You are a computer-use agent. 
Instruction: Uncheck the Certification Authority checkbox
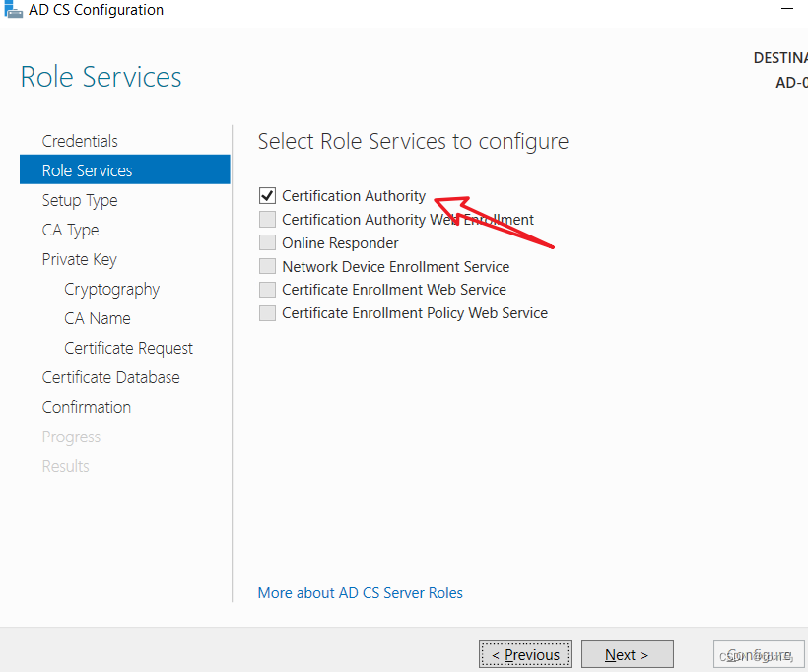pos(267,196)
